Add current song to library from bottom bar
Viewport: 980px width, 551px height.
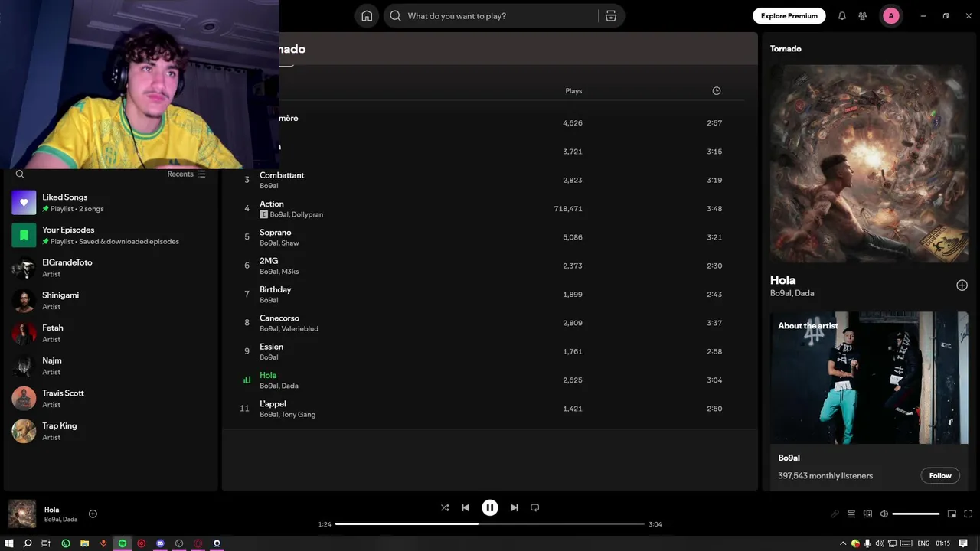pyautogui.click(x=93, y=514)
